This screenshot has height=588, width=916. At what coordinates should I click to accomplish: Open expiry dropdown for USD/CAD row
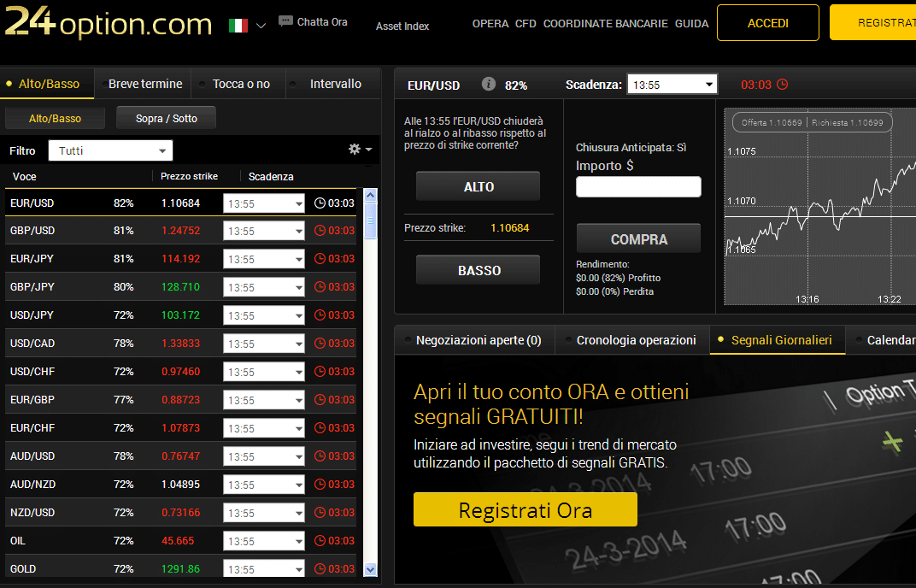pyautogui.click(x=263, y=344)
